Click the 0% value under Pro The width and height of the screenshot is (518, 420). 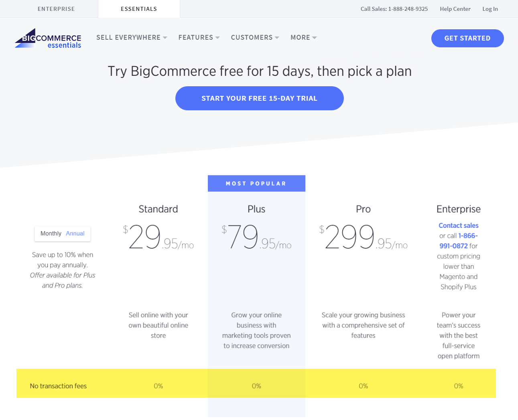[x=363, y=386]
